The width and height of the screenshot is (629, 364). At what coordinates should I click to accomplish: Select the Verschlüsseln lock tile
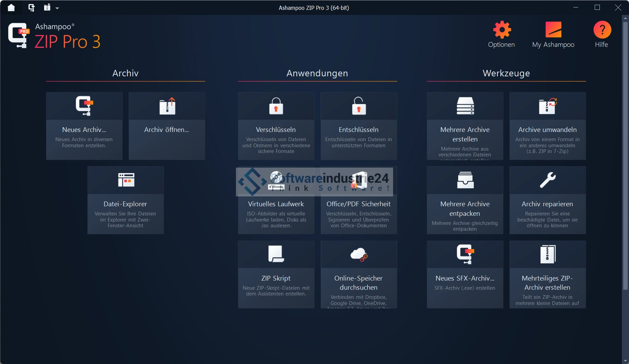[x=276, y=126]
